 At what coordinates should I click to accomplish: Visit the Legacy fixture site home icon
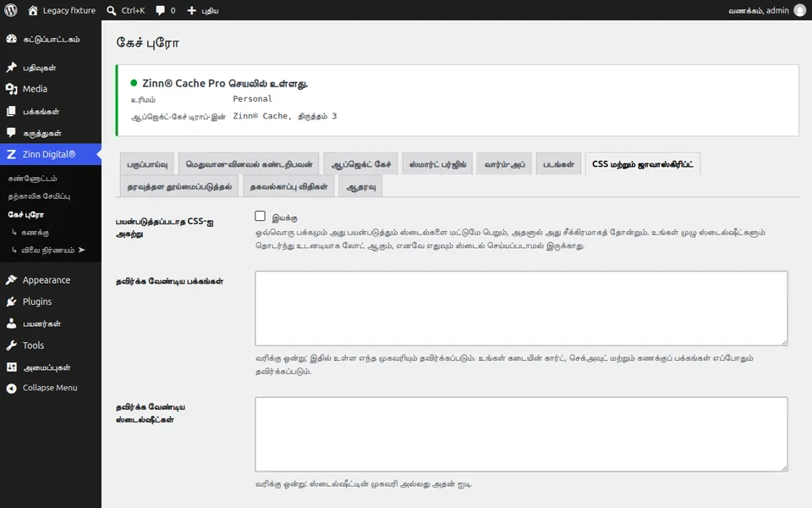33,10
